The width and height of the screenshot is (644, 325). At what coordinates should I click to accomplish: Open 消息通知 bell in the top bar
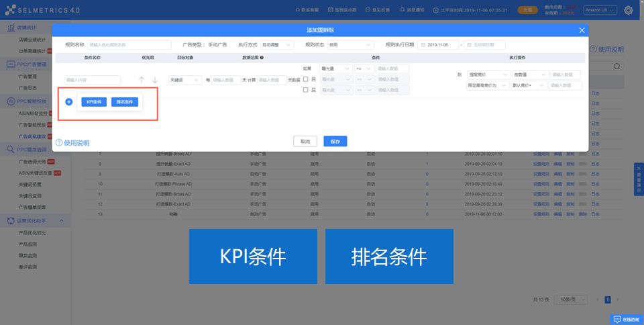coord(412,10)
